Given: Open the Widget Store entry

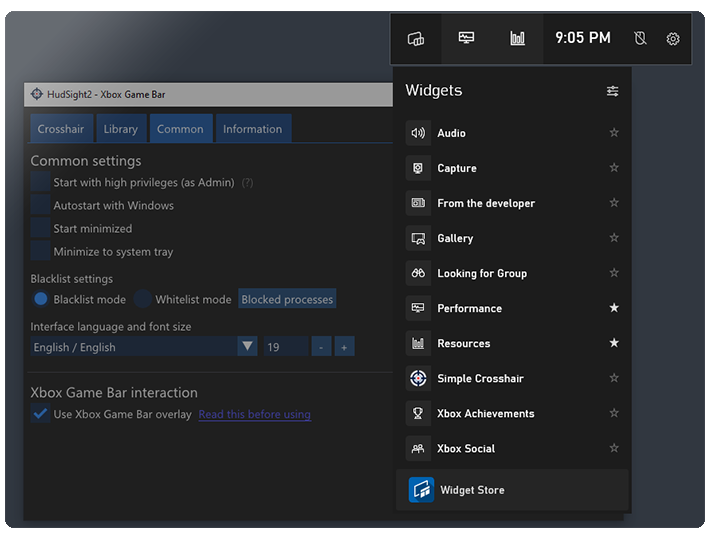Looking at the screenshot, I should 512,490.
